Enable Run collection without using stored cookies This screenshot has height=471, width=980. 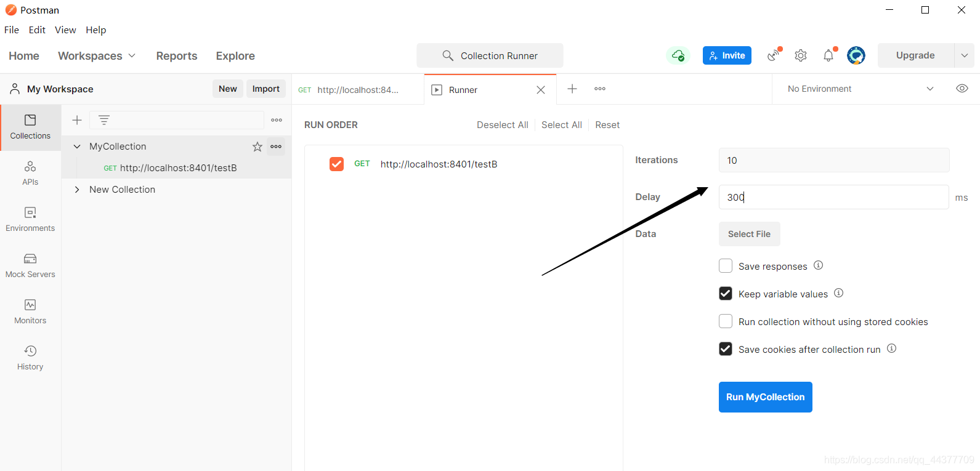pyautogui.click(x=726, y=321)
